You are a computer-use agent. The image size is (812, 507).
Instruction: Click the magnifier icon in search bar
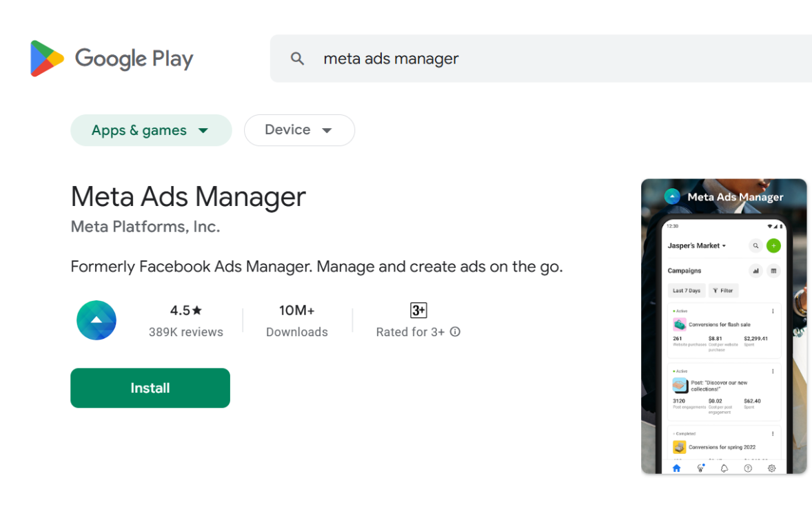coord(297,59)
